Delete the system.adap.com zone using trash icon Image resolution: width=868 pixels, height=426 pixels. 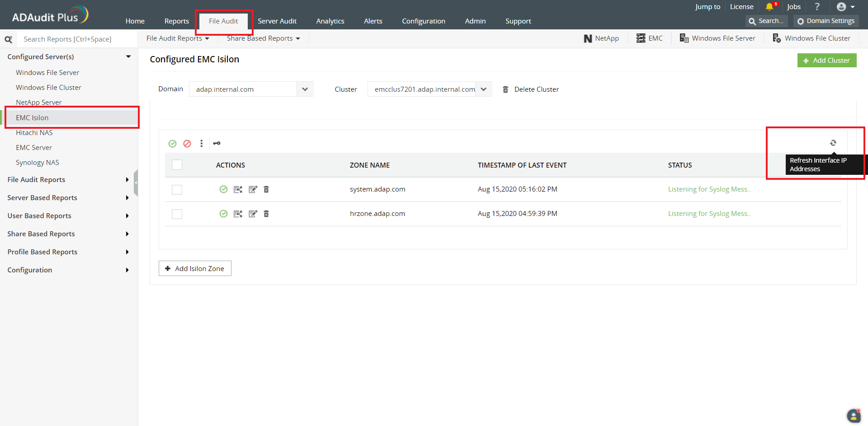click(266, 189)
